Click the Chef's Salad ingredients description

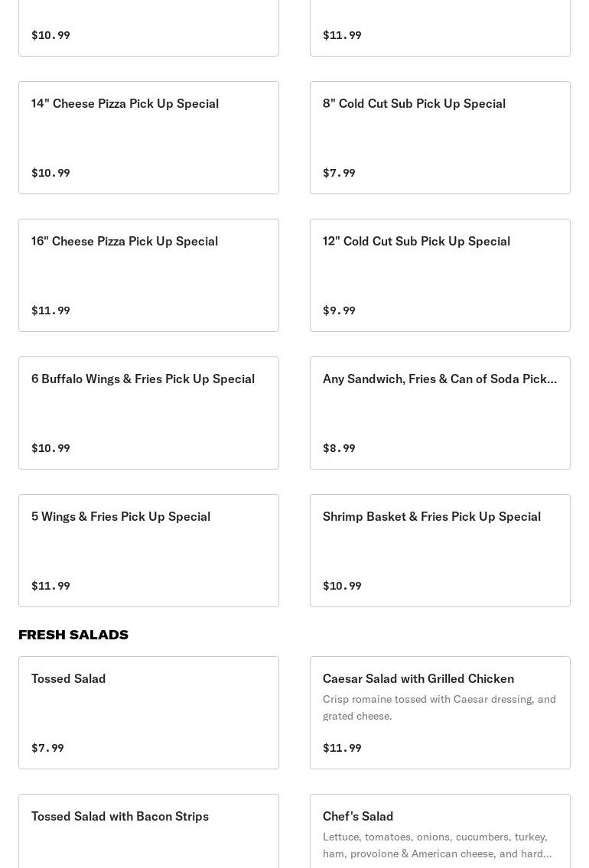click(x=437, y=845)
